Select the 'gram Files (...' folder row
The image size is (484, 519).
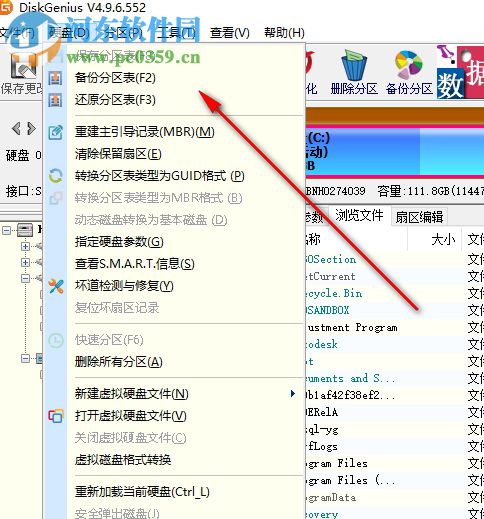click(395, 481)
